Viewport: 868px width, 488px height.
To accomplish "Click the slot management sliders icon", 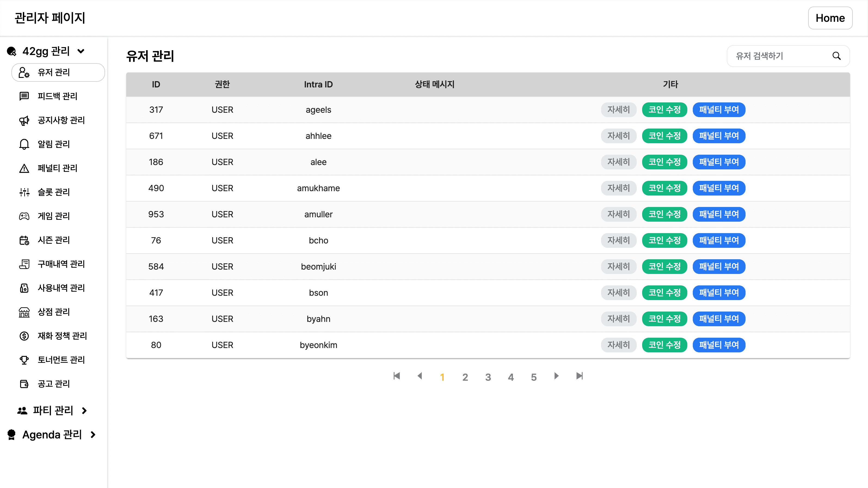I will [24, 192].
